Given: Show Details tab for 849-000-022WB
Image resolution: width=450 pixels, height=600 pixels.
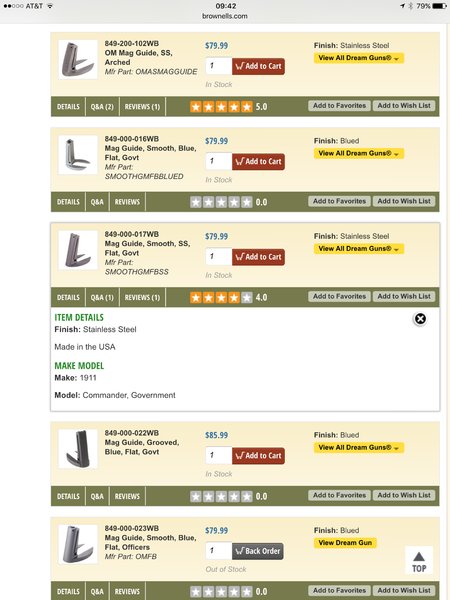Looking at the screenshot, I should tap(68, 496).
